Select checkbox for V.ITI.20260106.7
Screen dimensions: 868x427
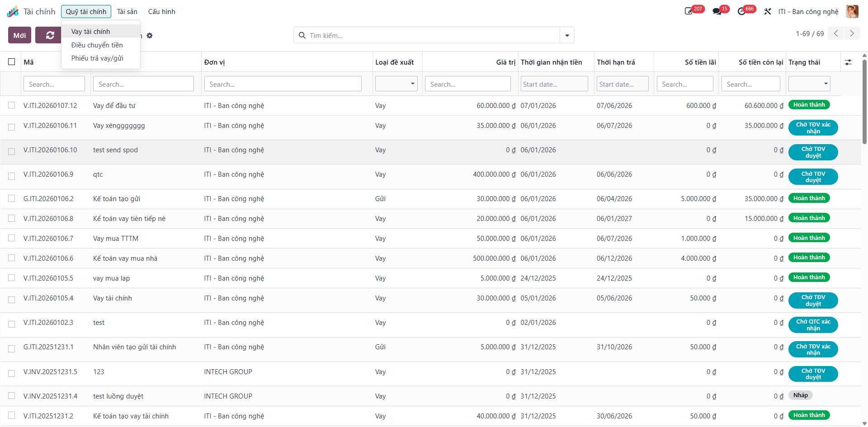pyautogui.click(x=12, y=238)
